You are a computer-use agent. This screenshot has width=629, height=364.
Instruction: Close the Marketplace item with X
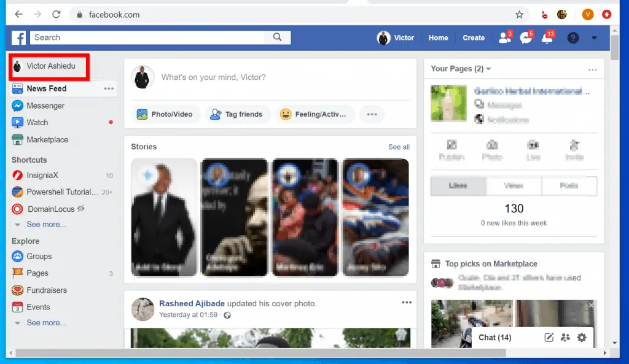coord(591,306)
